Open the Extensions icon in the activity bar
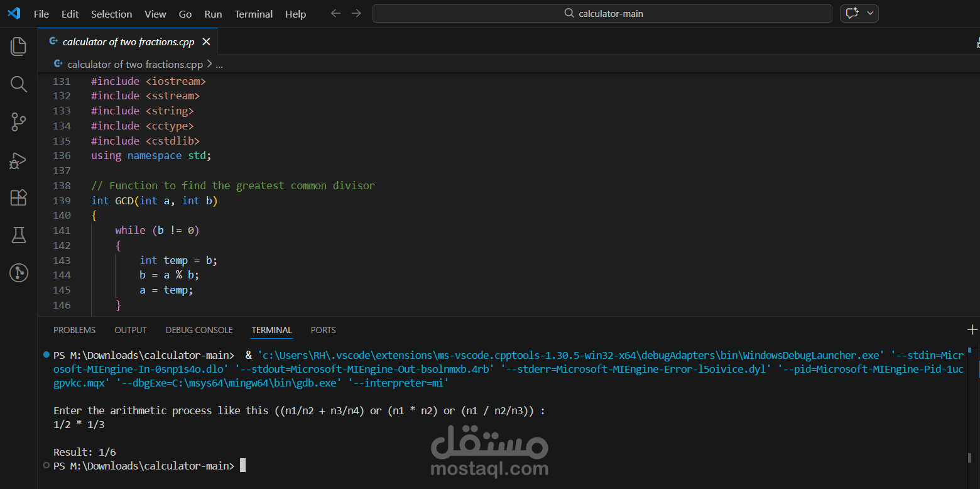The image size is (980, 489). [x=18, y=197]
